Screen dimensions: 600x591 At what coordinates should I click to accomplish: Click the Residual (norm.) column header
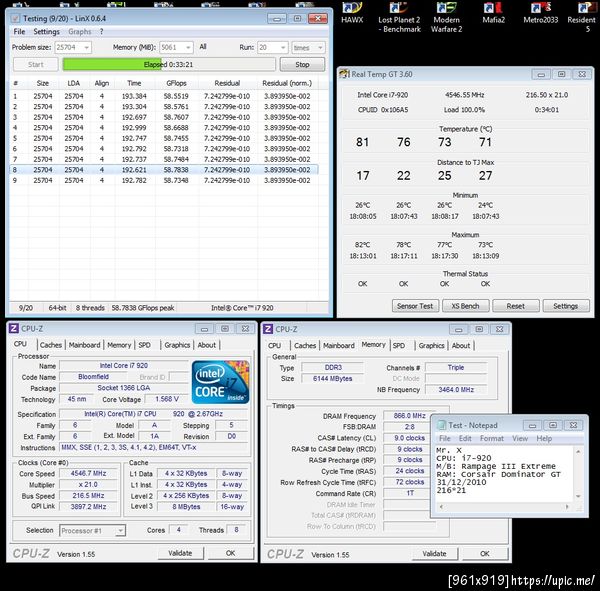coord(287,83)
